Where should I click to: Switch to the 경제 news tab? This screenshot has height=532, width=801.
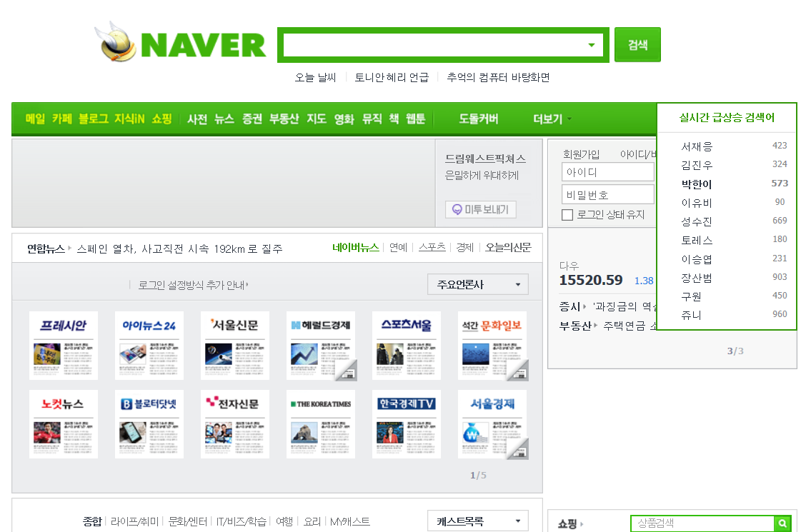(465, 248)
